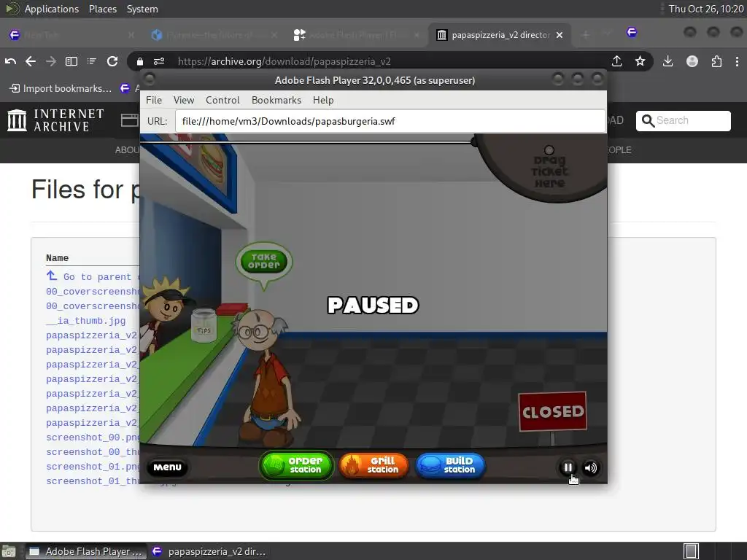Click the CLOSED sign
The height and width of the screenshot is (560, 747).
553,411
